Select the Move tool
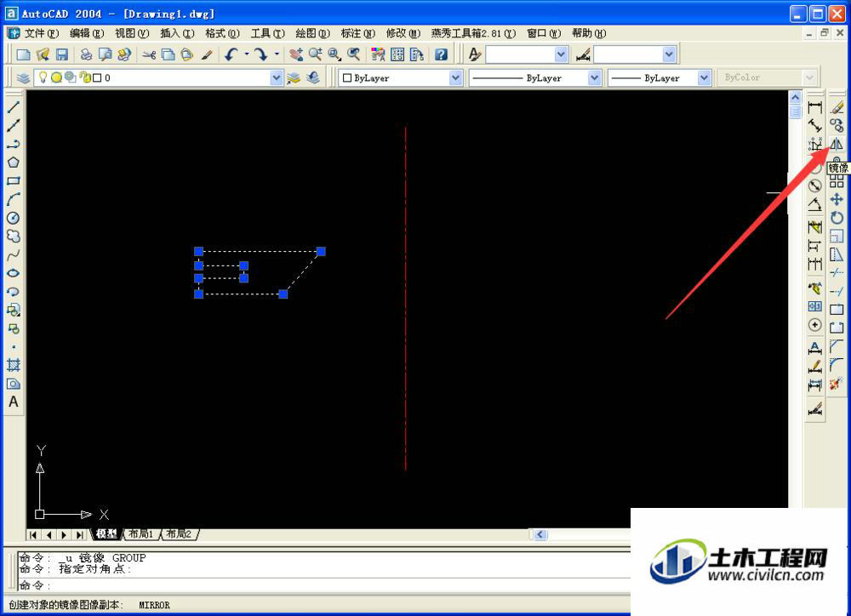This screenshot has width=851, height=616. tap(837, 199)
